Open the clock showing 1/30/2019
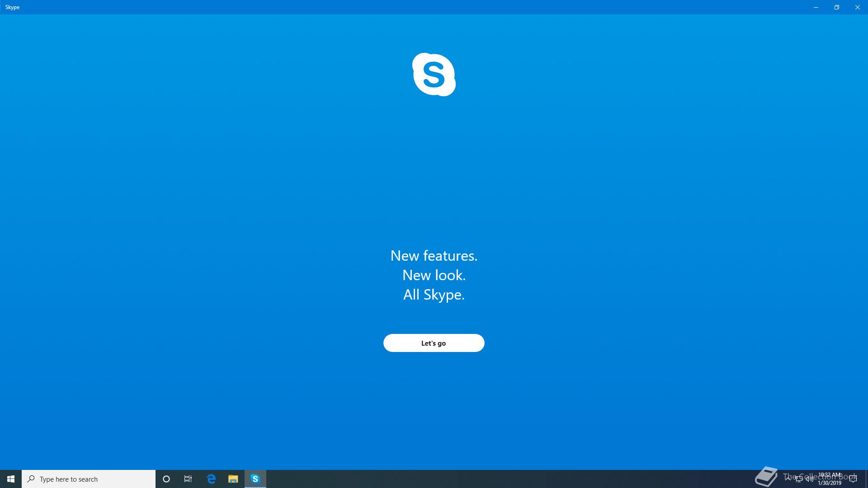This screenshot has width=868, height=488. [830, 479]
